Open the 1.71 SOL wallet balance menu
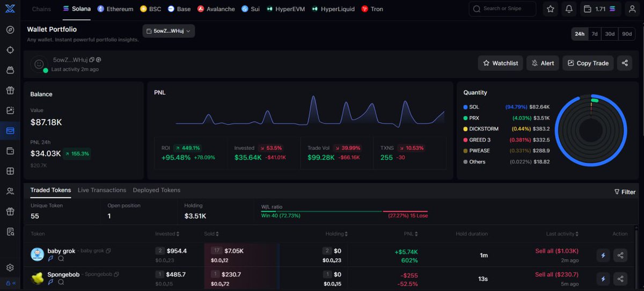This screenshot has width=644, height=291. (x=602, y=9)
